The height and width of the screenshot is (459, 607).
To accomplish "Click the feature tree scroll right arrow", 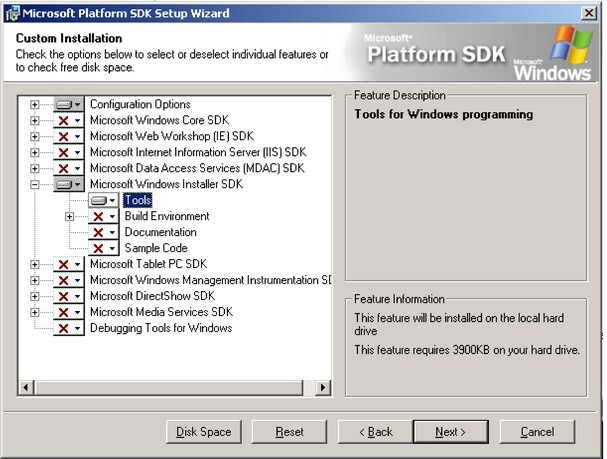I will pyautogui.click(x=323, y=387).
